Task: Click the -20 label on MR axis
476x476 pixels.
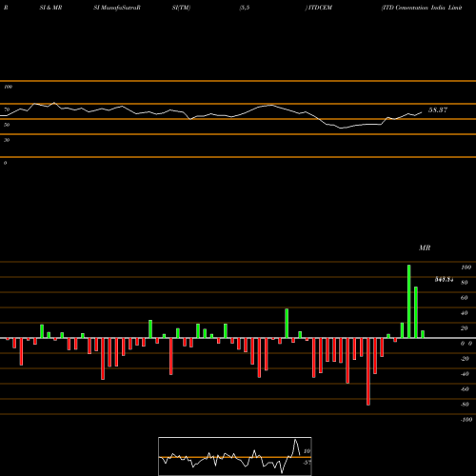Action: pos(465,359)
